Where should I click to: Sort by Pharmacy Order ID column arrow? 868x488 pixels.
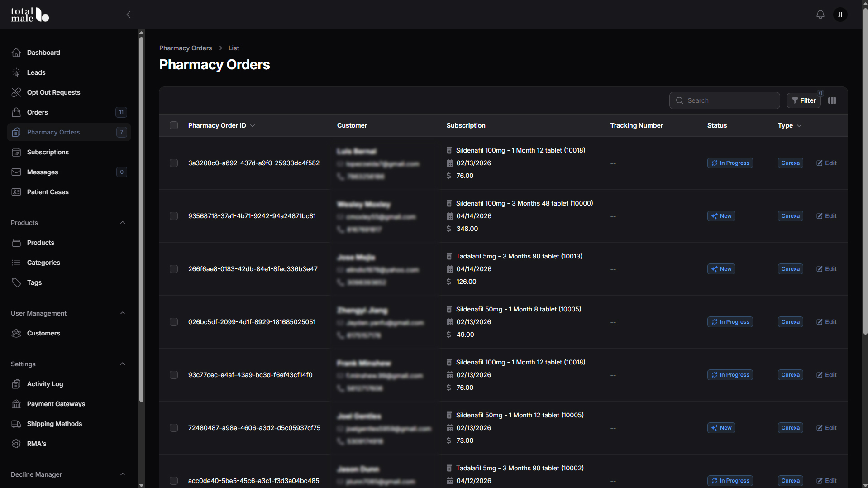253,126
